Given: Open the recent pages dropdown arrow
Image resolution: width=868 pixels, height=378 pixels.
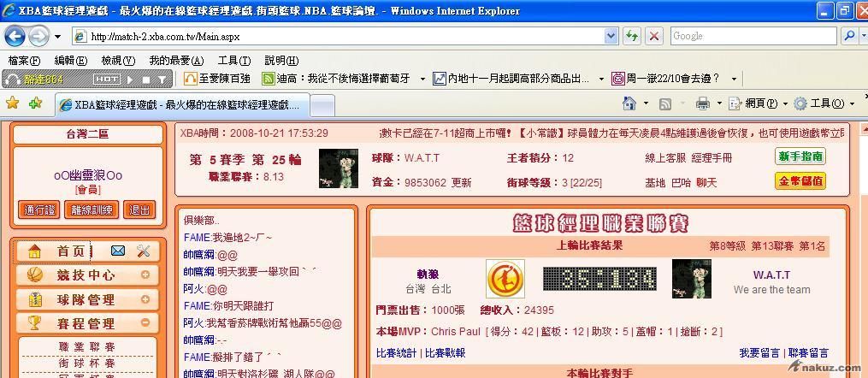Looking at the screenshot, I should pyautogui.click(x=57, y=37).
